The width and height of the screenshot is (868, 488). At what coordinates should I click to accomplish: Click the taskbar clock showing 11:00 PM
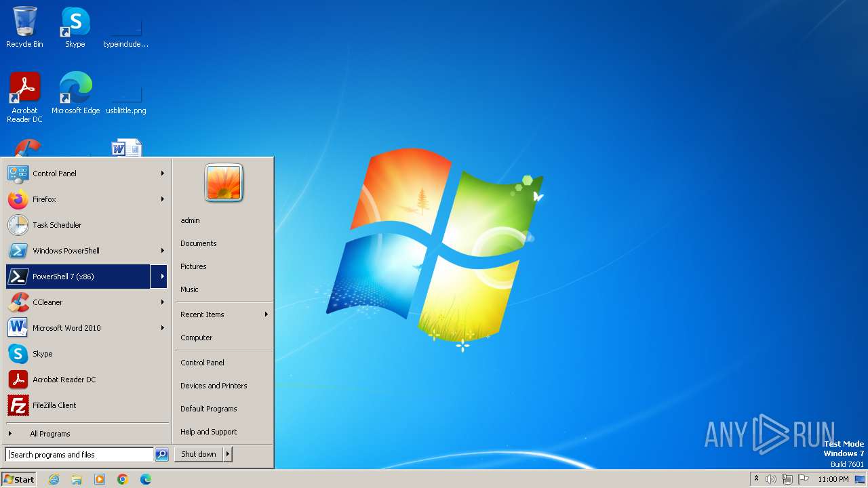coord(833,479)
